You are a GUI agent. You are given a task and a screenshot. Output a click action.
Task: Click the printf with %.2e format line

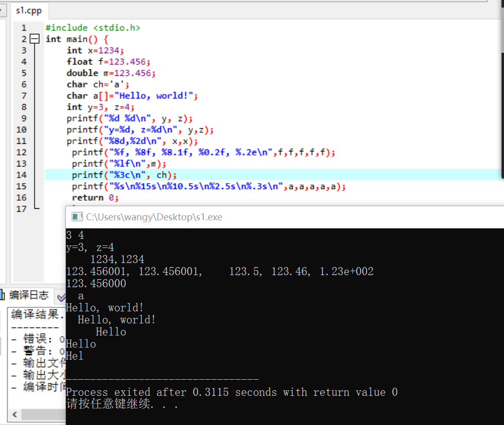click(x=204, y=152)
